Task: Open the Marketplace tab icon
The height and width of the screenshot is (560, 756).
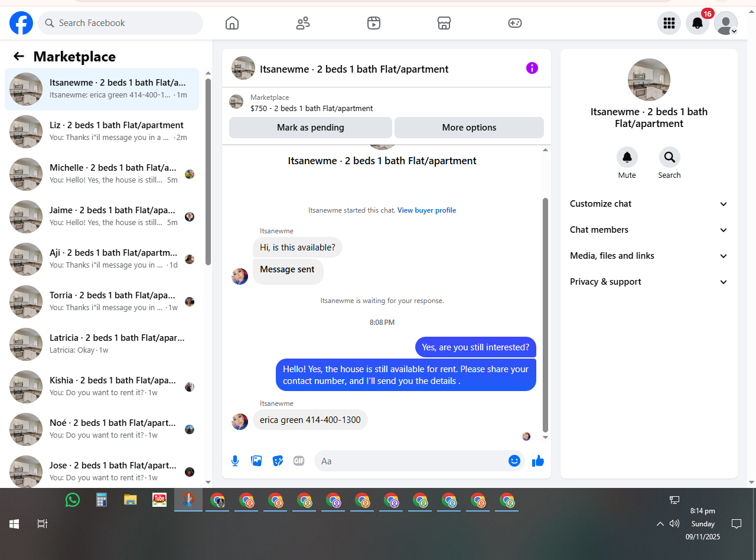Action: tap(444, 23)
